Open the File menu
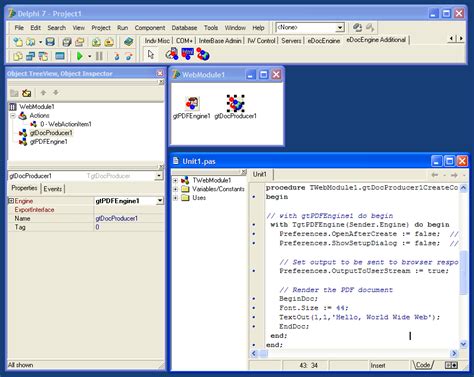474x377 pixels. (x=19, y=28)
